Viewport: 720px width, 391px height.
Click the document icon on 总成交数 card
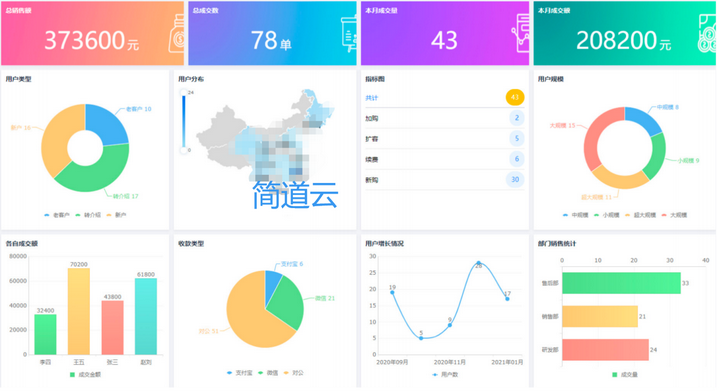click(349, 33)
